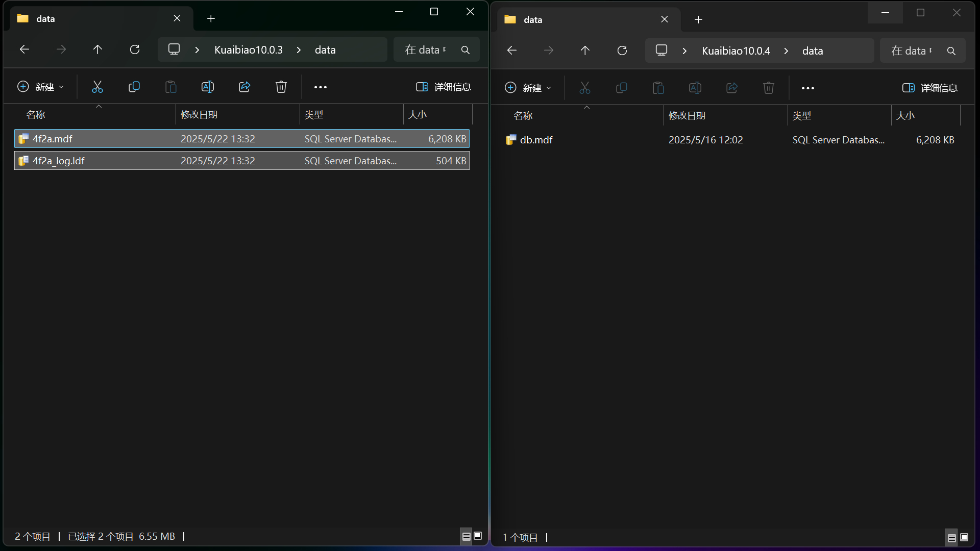The width and height of the screenshot is (980, 551).
Task: Click Rename icon in right Kuaibiao10.0.4 window
Action: pos(695,88)
